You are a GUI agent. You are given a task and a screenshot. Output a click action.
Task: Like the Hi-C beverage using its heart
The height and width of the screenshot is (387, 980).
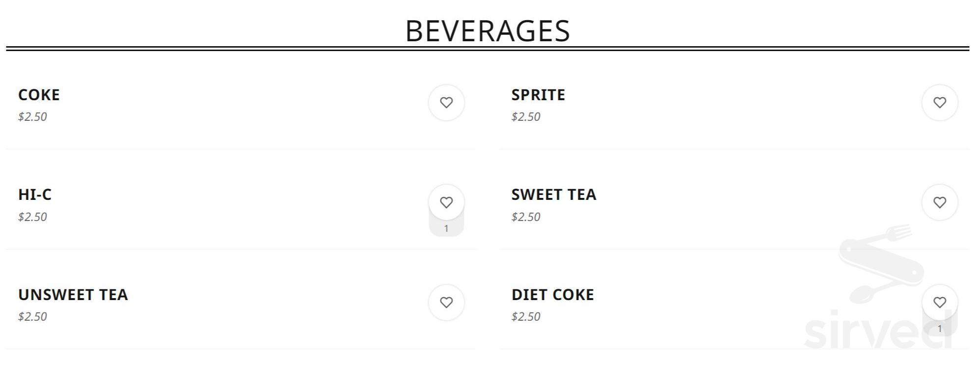[446, 202]
